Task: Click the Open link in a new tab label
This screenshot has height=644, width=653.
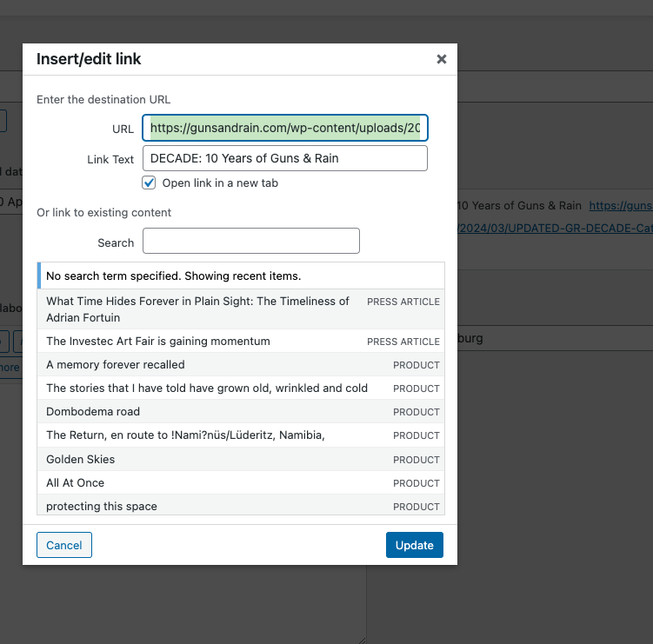Action: pyautogui.click(x=220, y=183)
